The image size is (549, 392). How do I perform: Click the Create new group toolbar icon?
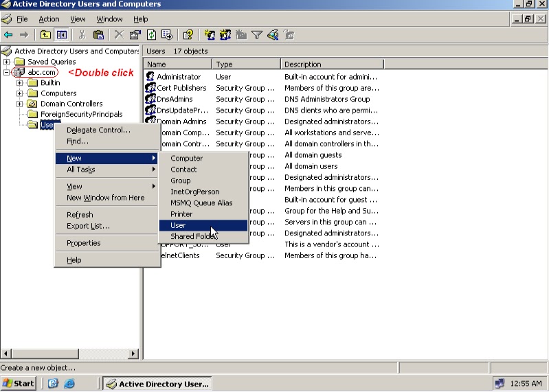click(x=225, y=34)
